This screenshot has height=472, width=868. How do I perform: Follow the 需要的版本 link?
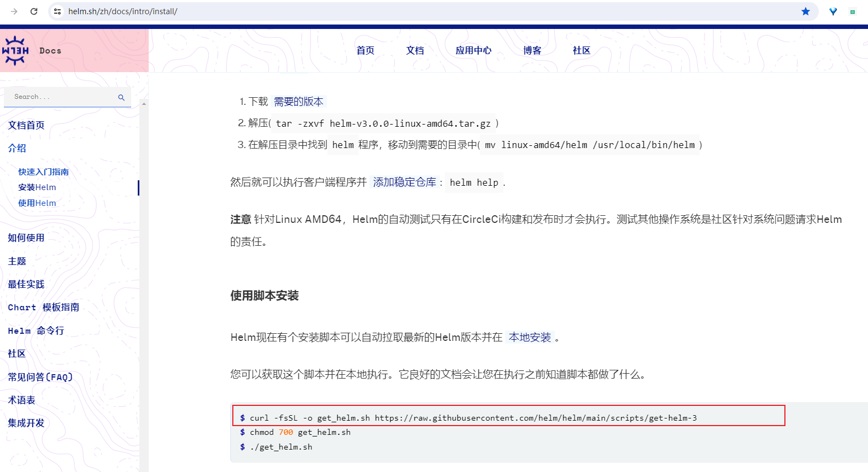pos(298,102)
